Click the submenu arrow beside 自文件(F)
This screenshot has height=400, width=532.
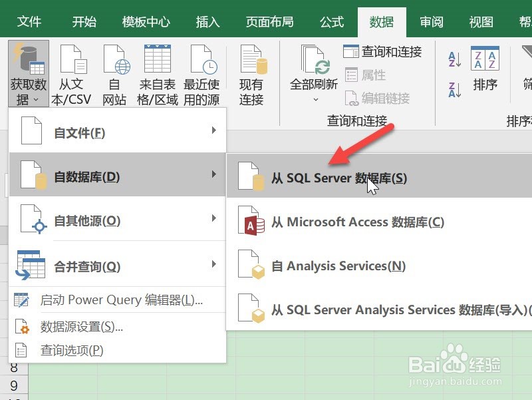[213, 130]
